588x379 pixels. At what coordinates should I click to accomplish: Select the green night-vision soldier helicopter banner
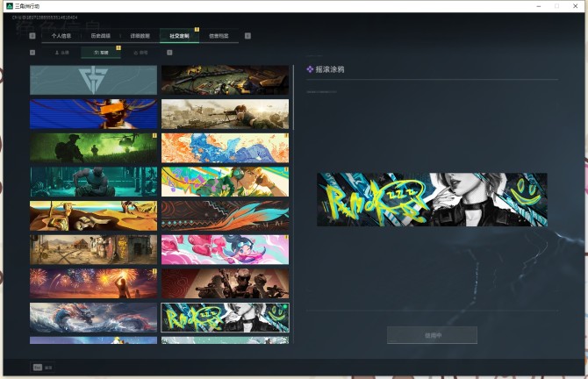(93, 147)
